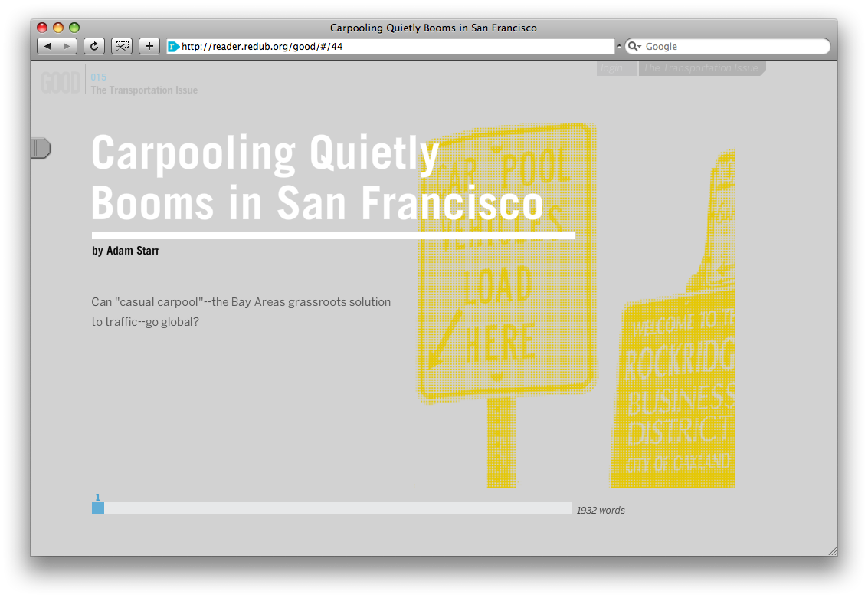
Task: Click the headline Carpooling Quietly Booms in San Francisco
Action: click(x=318, y=177)
